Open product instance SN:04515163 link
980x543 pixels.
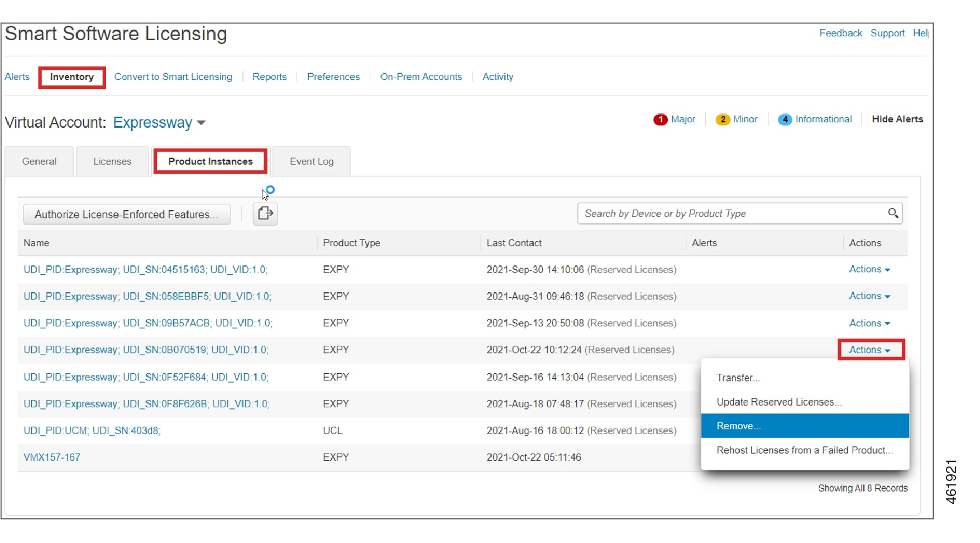click(x=146, y=270)
